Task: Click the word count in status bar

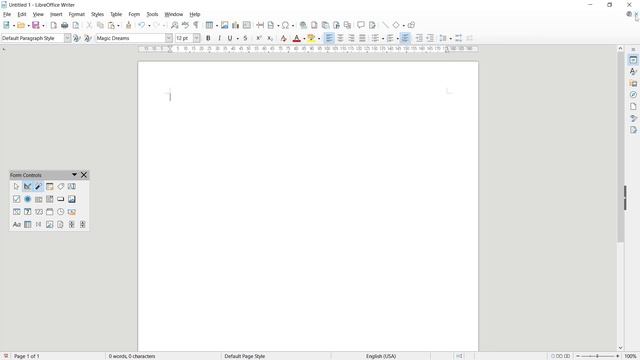Action: (132, 356)
